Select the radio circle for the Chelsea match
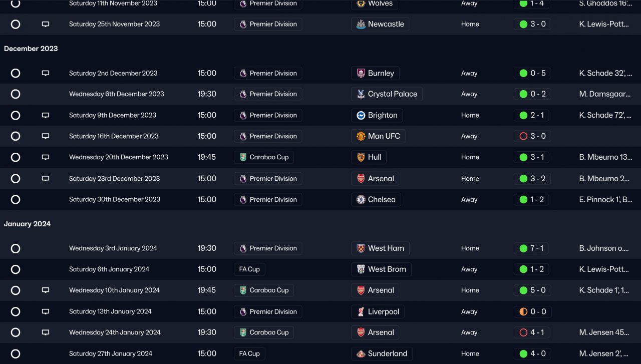Viewport: 641px width, 364px height. 16,199
